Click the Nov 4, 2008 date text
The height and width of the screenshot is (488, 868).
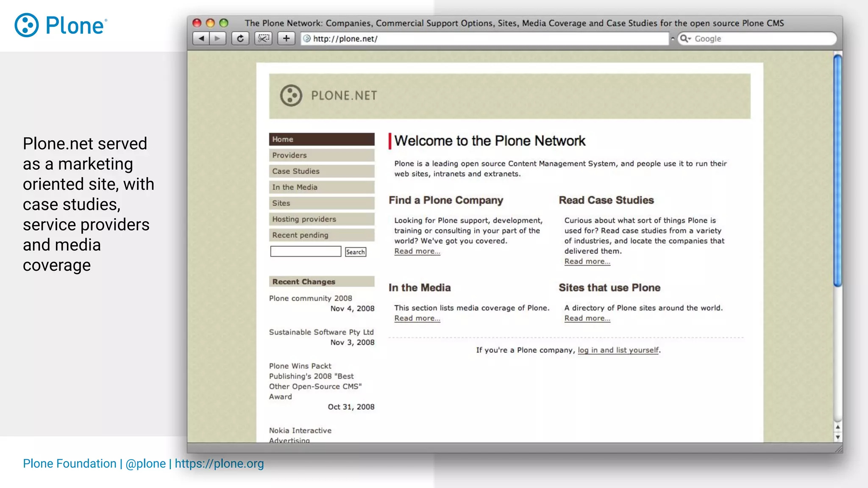352,308
